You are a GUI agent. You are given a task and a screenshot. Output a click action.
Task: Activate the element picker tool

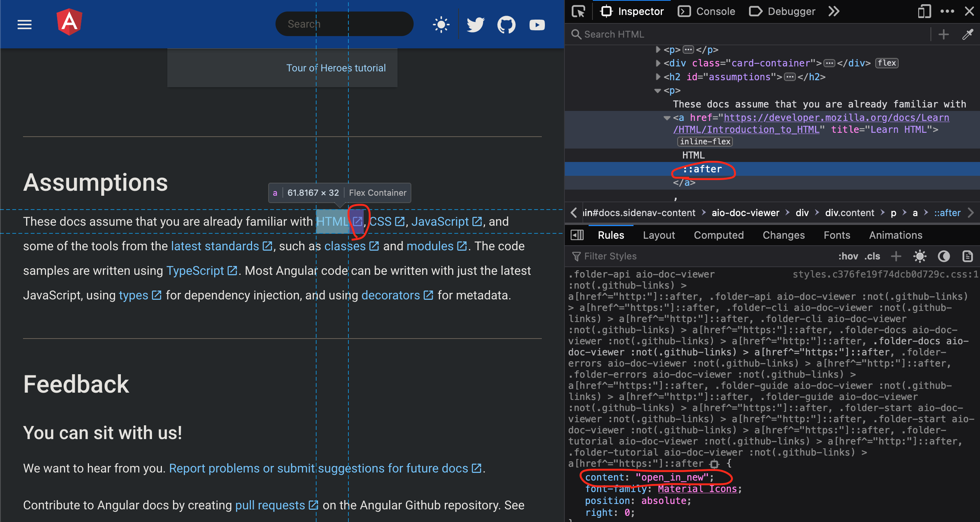[x=578, y=11]
